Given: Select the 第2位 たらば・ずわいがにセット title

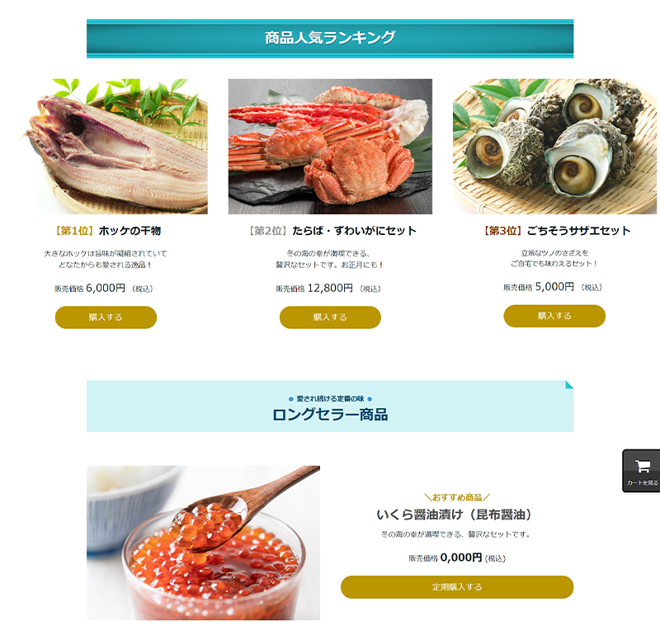Looking at the screenshot, I should [x=332, y=231].
